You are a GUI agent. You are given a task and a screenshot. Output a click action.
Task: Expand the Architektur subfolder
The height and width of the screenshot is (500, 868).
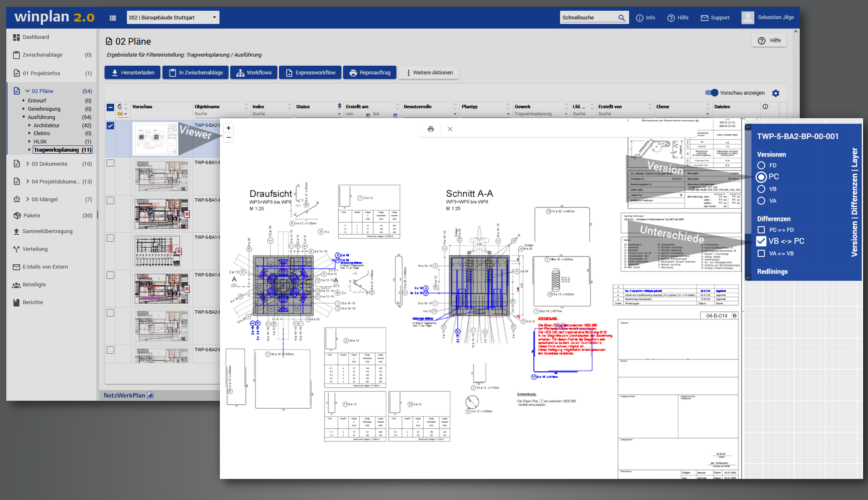(29, 125)
